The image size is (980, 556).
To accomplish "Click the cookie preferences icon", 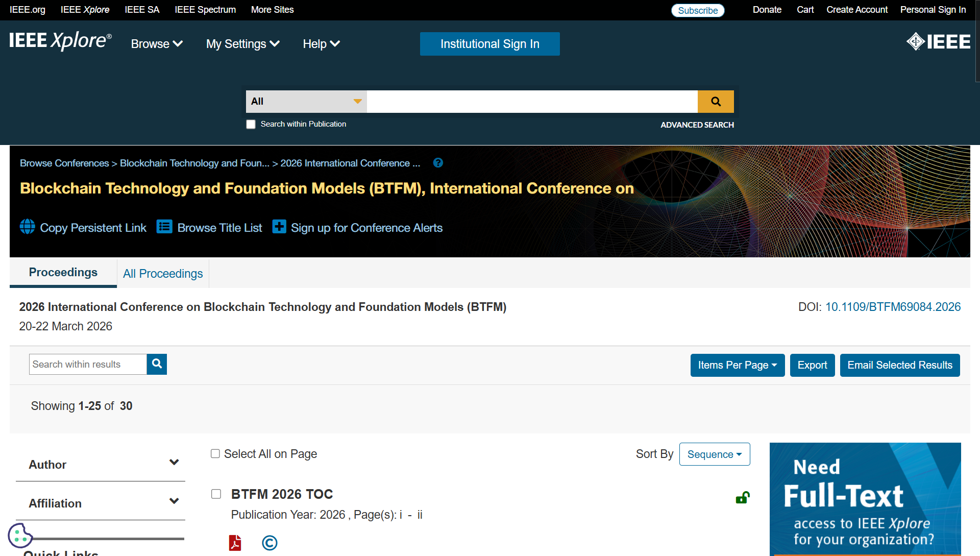I will pos(20,536).
